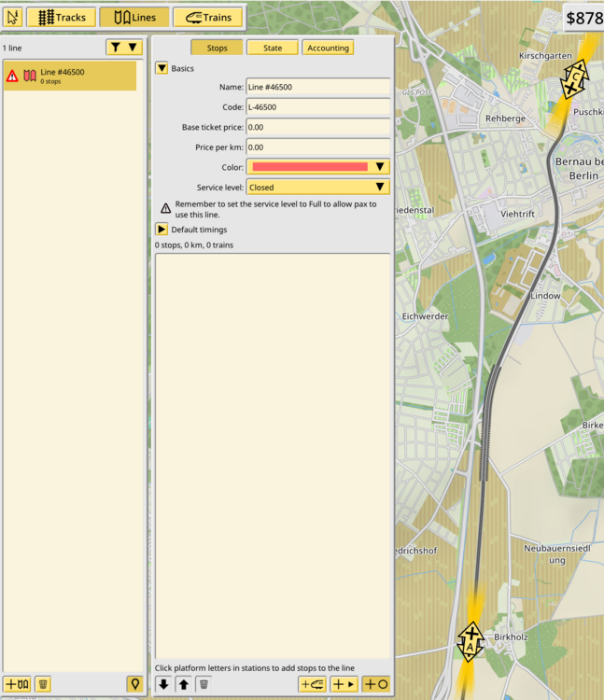Image resolution: width=604 pixels, height=700 pixels.
Task: Click the Base ticket price field
Action: (317, 127)
